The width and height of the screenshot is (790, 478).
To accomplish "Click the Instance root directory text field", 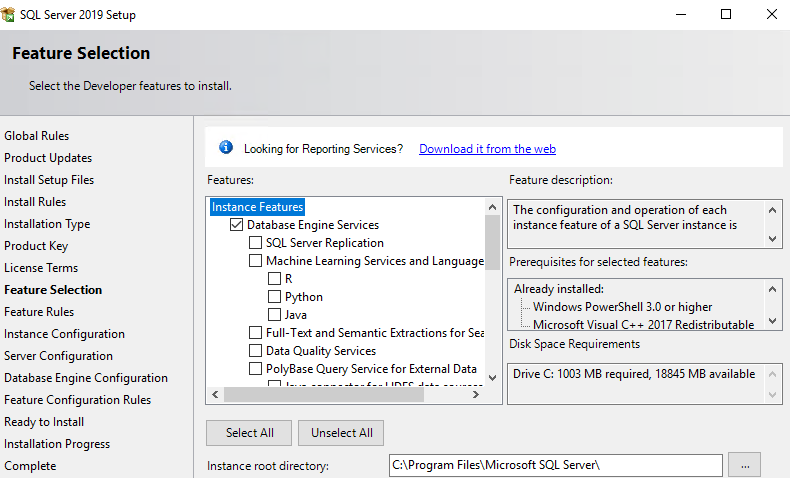I will pyautogui.click(x=555, y=465).
